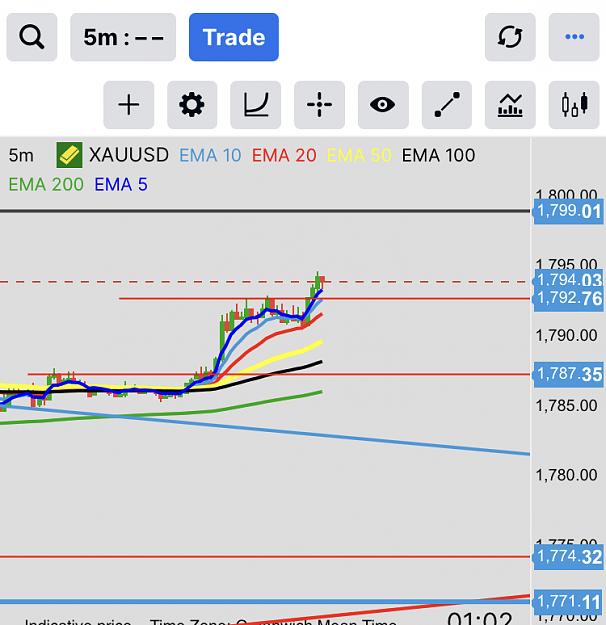
Task: Select the EMA 20 indicator label
Action: coord(284,155)
